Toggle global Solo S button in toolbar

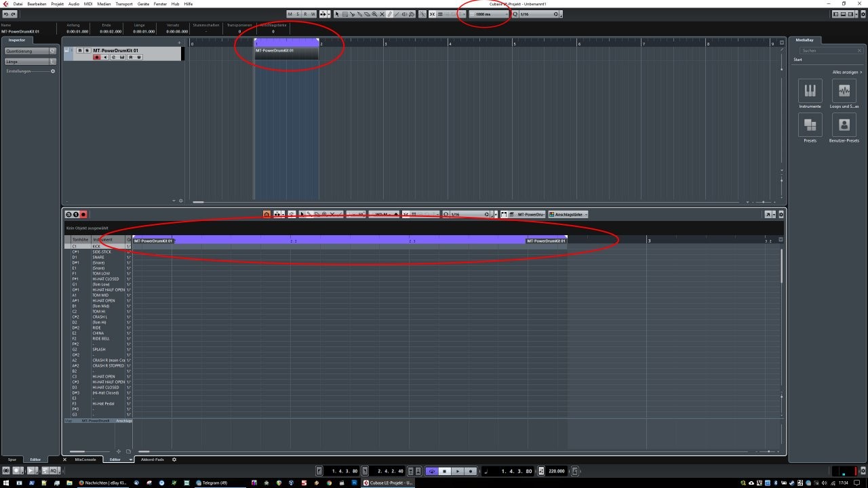point(298,14)
